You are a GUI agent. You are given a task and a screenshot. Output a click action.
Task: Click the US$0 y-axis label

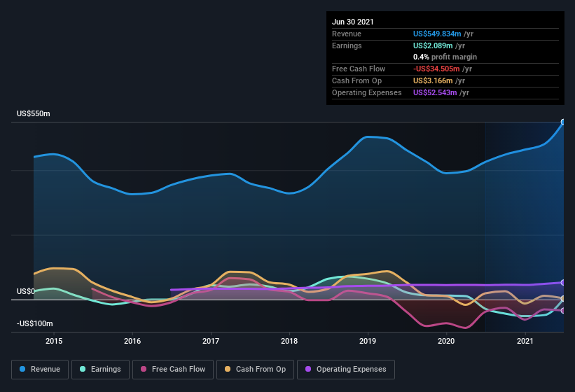(26, 291)
